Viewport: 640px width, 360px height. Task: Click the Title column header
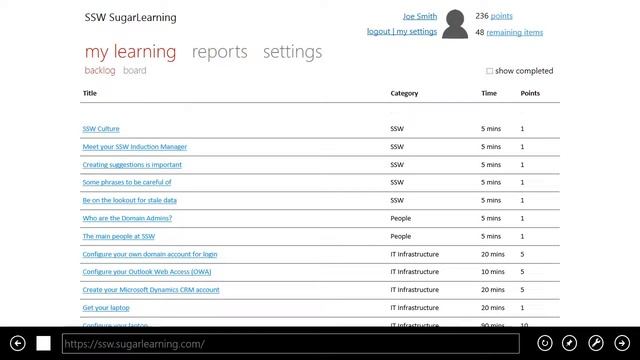click(90, 93)
